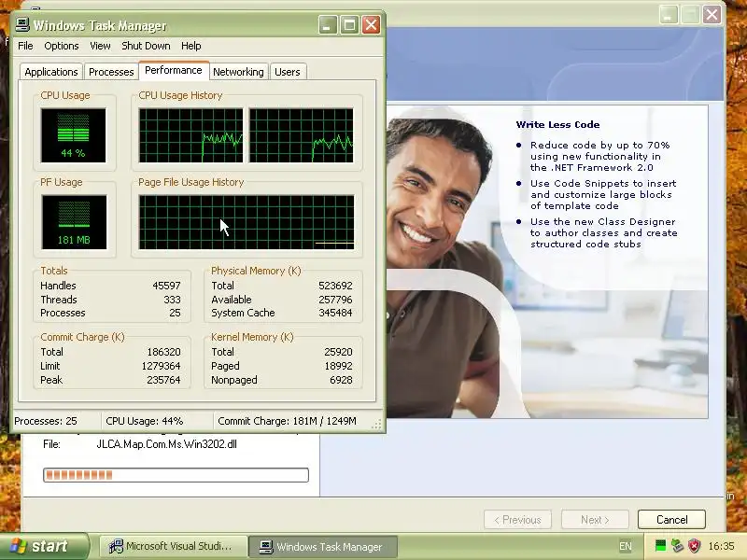
Task: Click the CPU Usage 44 % gauge
Action: point(74,135)
